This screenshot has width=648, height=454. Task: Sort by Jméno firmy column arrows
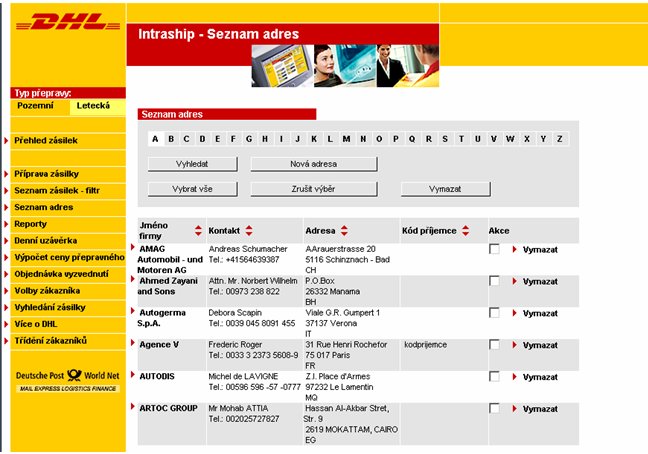click(198, 231)
